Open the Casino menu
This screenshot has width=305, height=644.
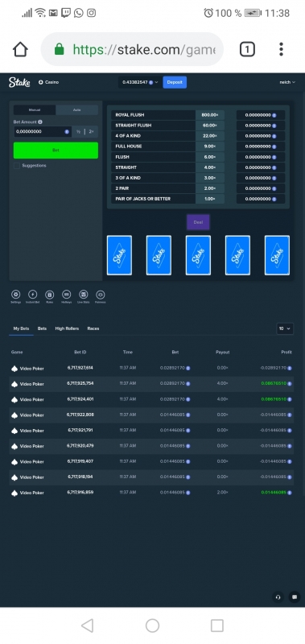(x=49, y=82)
